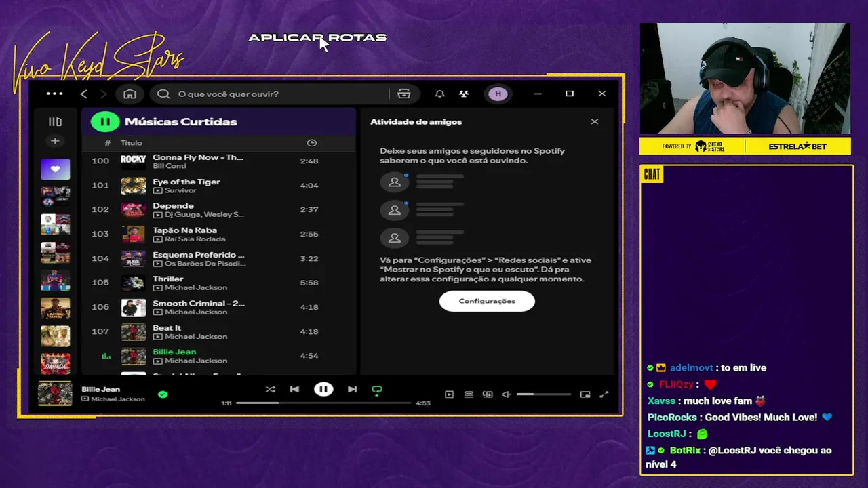Enter full screen with expand arrows icon
868x488 pixels.
[x=604, y=394]
